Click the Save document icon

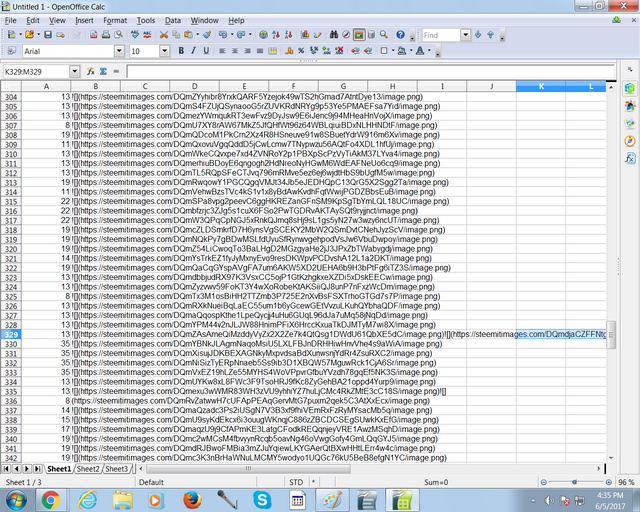48,35
